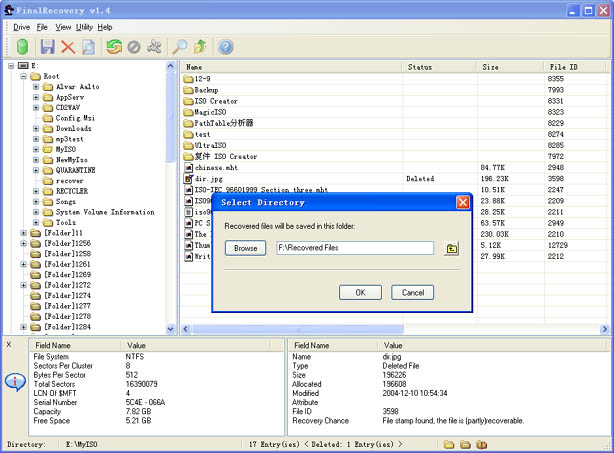Click the green refresh arrows icon

tap(114, 47)
